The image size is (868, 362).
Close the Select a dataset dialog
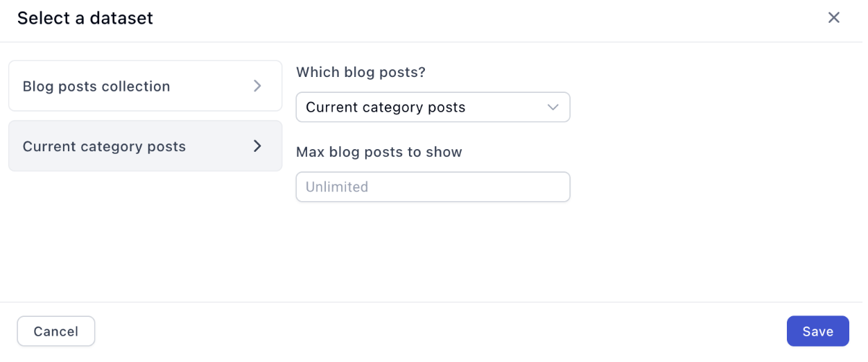[833, 18]
